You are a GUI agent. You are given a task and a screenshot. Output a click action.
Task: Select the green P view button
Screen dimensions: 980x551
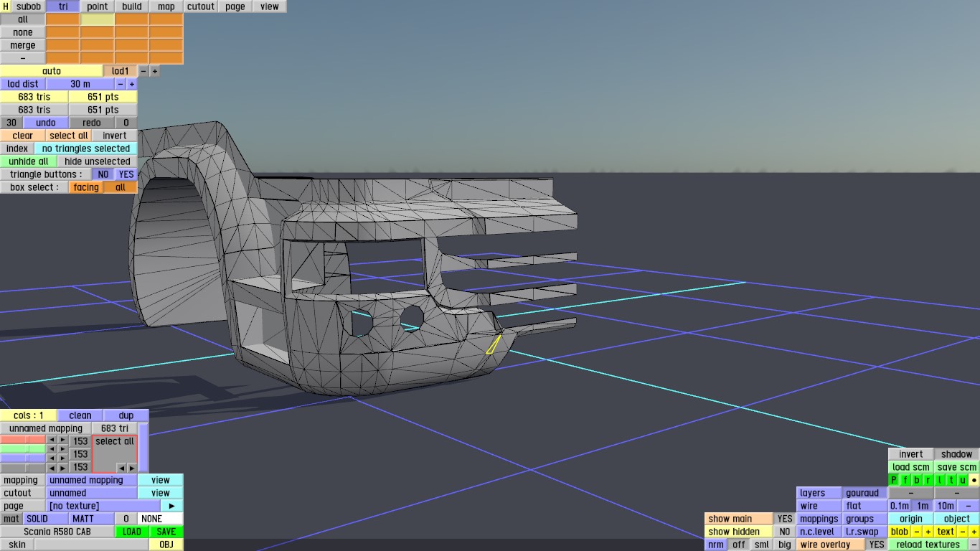click(894, 480)
